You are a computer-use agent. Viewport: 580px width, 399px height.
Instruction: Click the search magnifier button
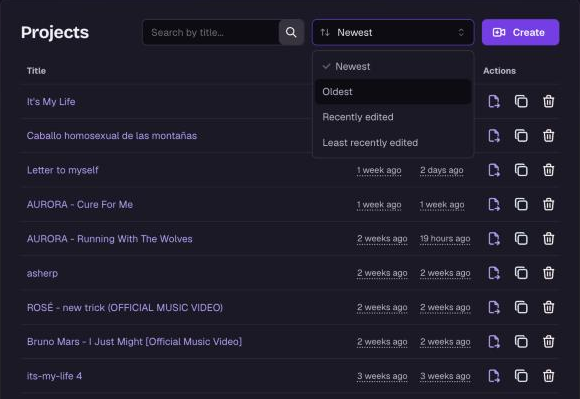[x=291, y=33]
